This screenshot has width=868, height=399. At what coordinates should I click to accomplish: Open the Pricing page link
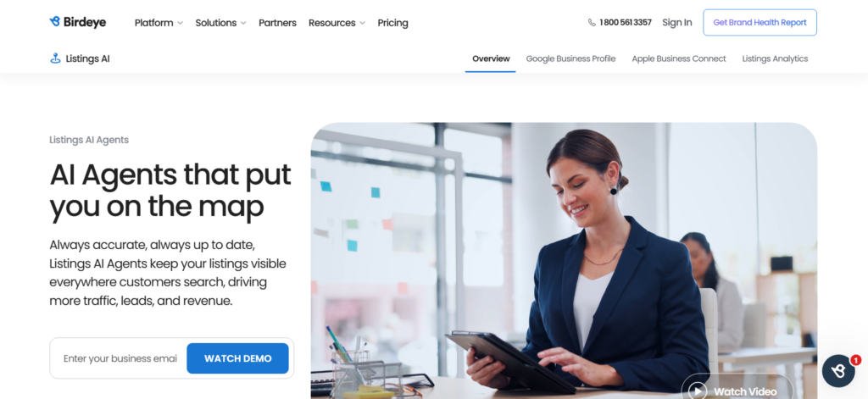(x=392, y=23)
